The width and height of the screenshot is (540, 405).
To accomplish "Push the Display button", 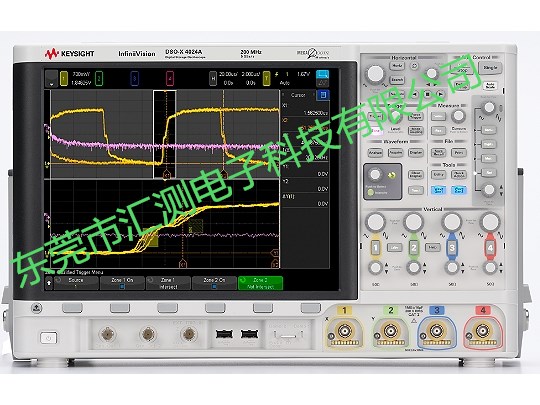I will 416,153.
